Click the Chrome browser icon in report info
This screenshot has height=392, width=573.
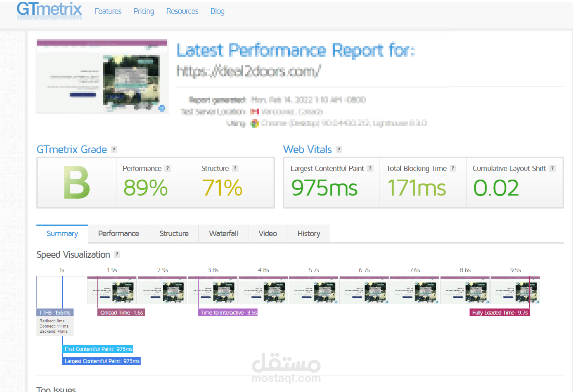[x=254, y=123]
